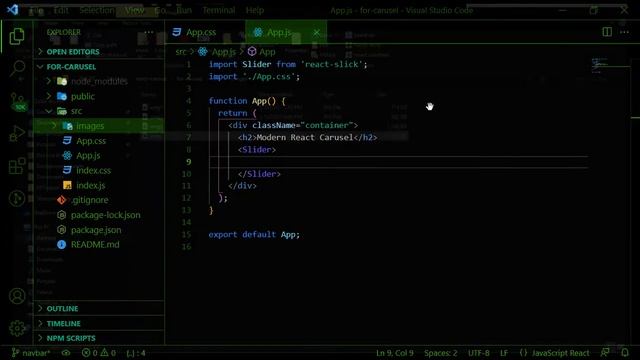Open package-lock.json in explorer
This screenshot has height=360, width=640.
[105, 215]
